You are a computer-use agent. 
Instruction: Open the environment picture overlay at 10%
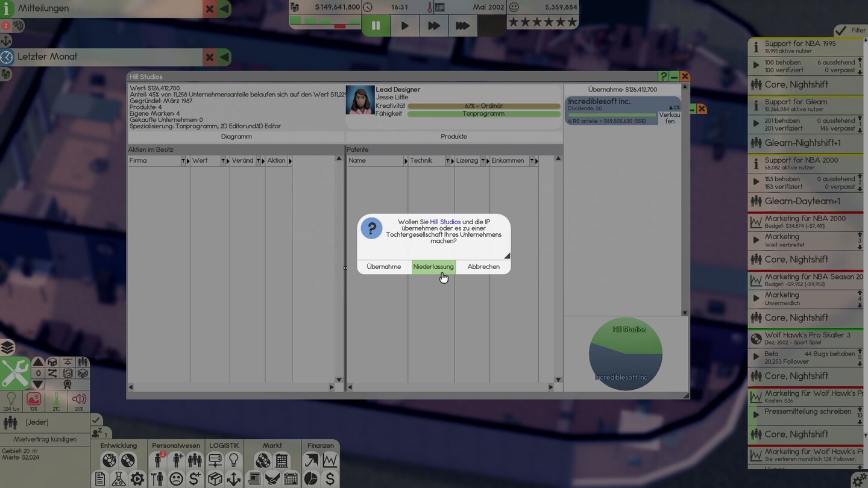tap(34, 401)
